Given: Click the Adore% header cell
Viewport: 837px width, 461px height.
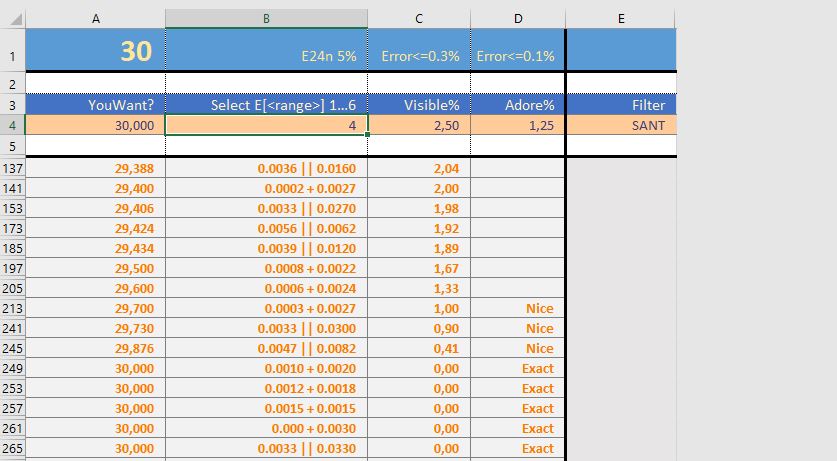Looking at the screenshot, I should tap(518, 105).
